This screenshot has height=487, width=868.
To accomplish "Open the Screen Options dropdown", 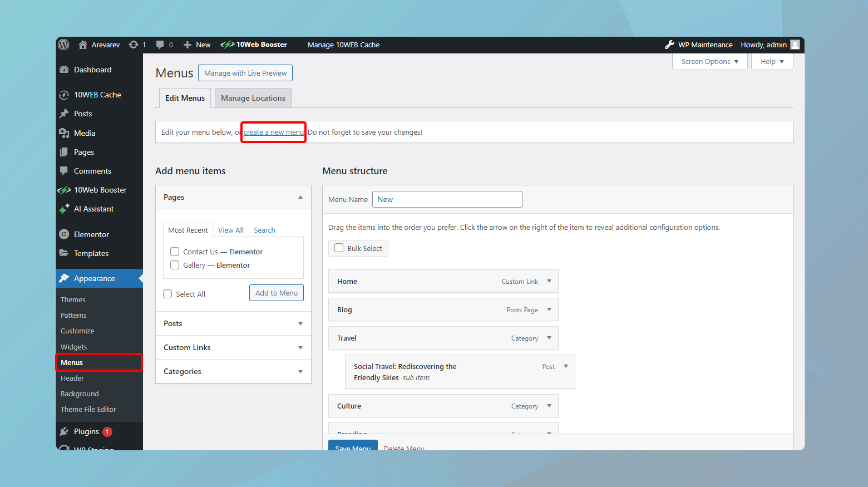I will pos(709,61).
